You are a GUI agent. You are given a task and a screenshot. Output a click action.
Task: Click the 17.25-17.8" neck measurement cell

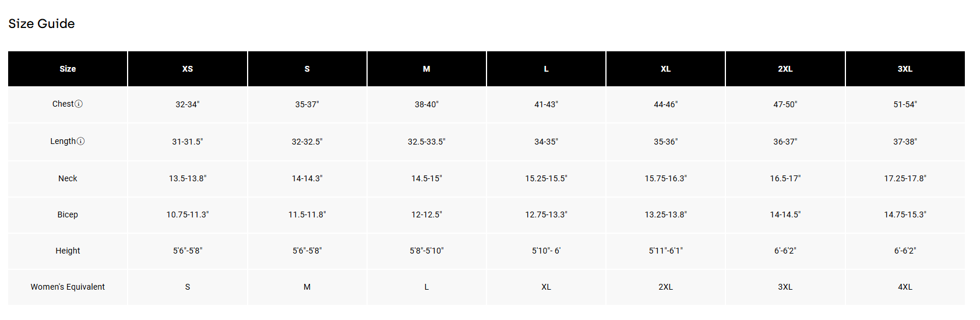tap(905, 178)
